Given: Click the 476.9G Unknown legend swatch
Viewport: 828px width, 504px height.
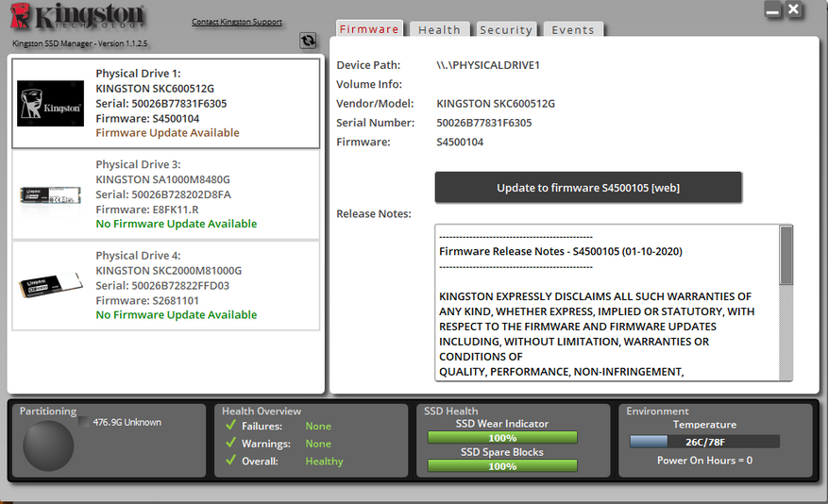Looking at the screenshot, I should click(x=83, y=422).
